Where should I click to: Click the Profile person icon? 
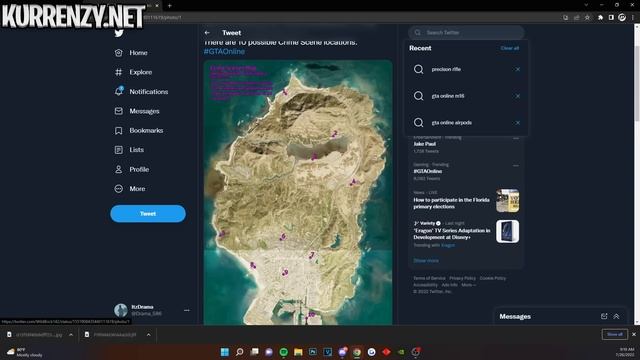click(x=119, y=169)
